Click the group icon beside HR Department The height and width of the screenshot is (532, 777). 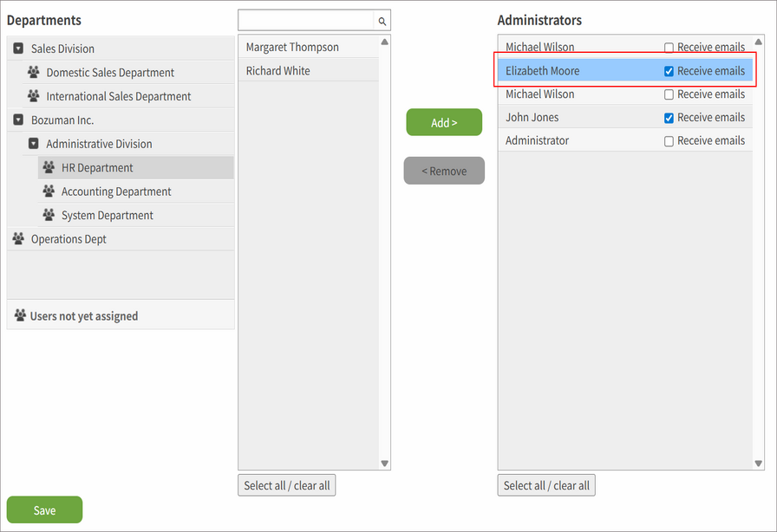48,167
